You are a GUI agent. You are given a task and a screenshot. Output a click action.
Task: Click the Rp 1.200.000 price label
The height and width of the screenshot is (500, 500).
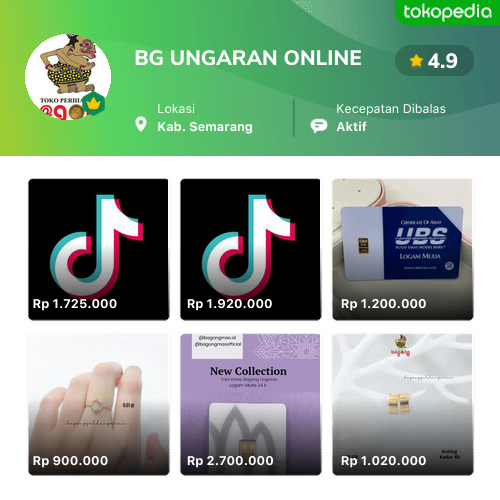pos(383,304)
